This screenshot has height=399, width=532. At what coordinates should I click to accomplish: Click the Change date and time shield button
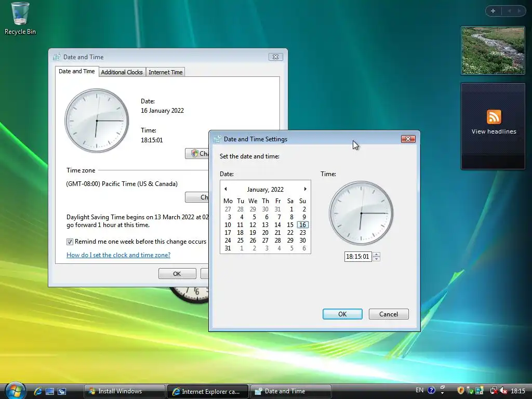pos(197,153)
